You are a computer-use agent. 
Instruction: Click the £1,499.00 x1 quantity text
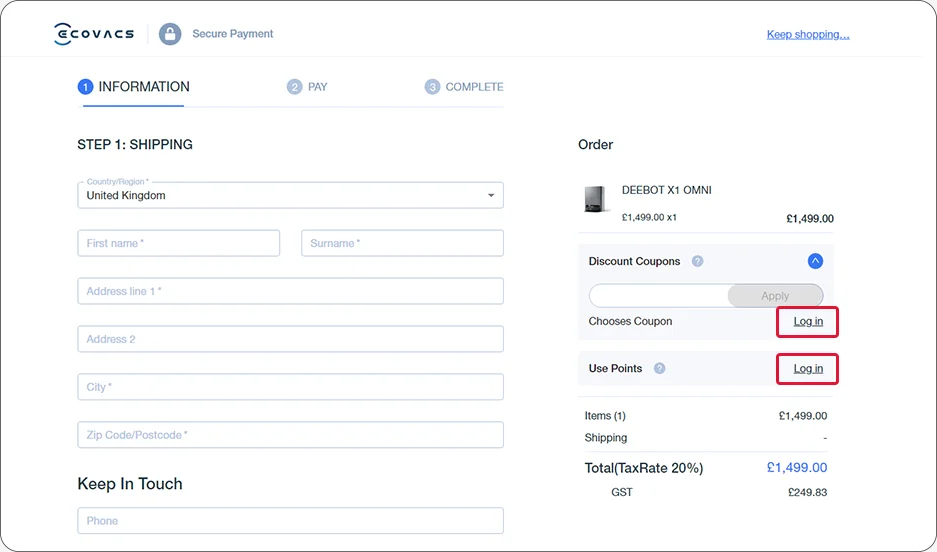click(x=649, y=217)
